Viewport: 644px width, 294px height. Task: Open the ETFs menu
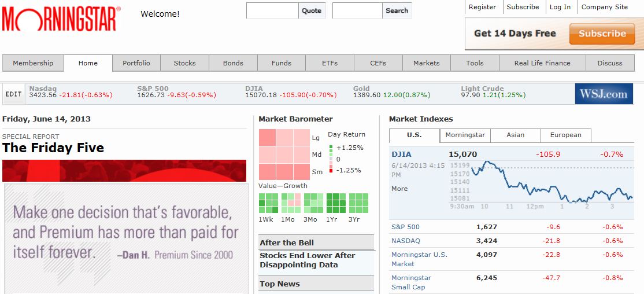(x=330, y=63)
